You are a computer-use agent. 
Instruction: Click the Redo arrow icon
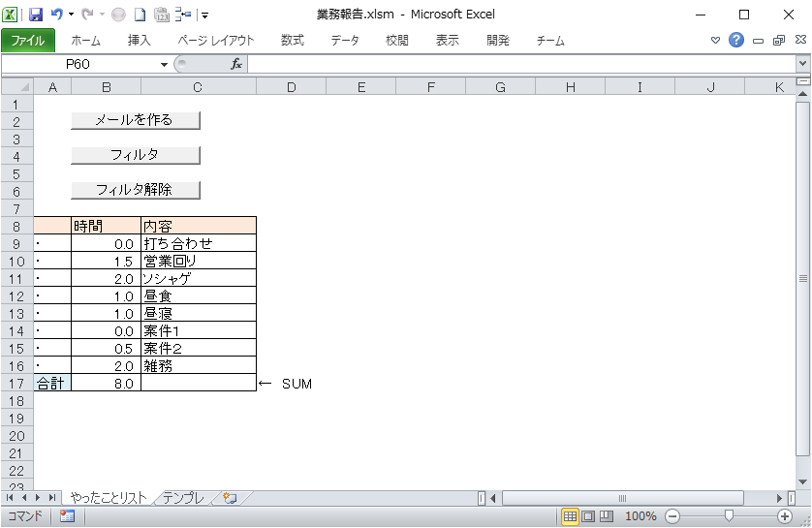point(87,15)
